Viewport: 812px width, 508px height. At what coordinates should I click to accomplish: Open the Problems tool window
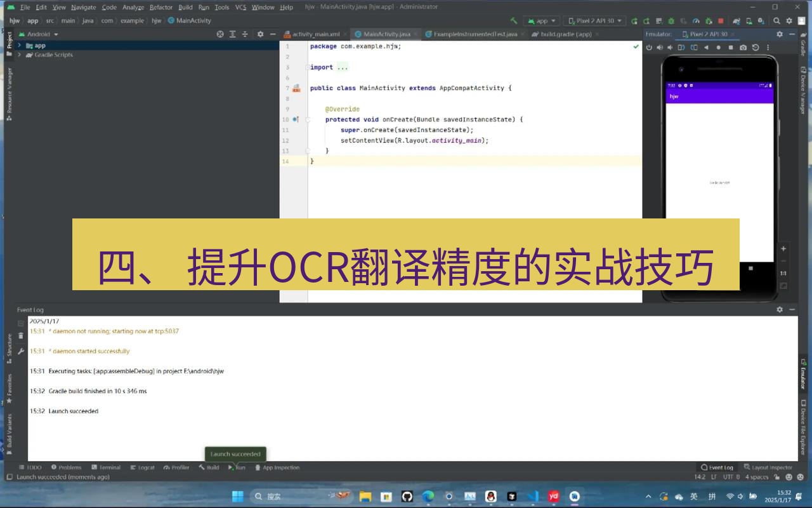66,467
